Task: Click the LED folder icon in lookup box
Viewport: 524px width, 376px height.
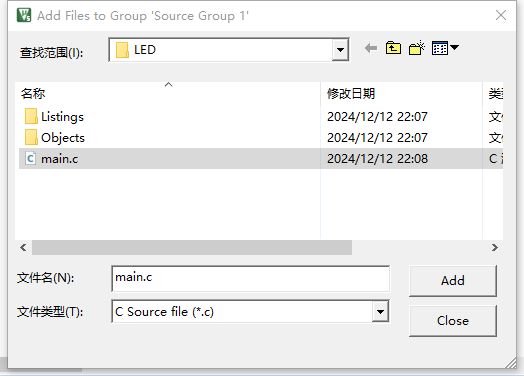Action: [122, 50]
